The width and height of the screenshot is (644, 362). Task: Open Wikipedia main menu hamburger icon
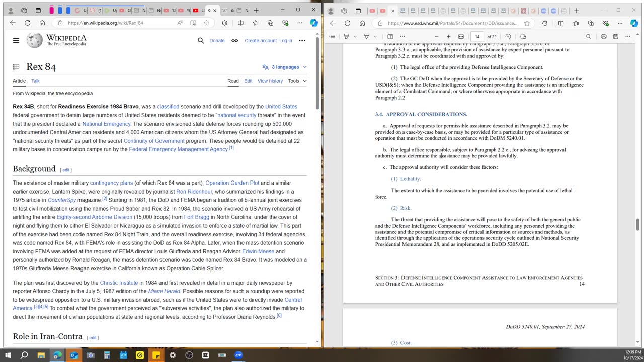(16, 41)
